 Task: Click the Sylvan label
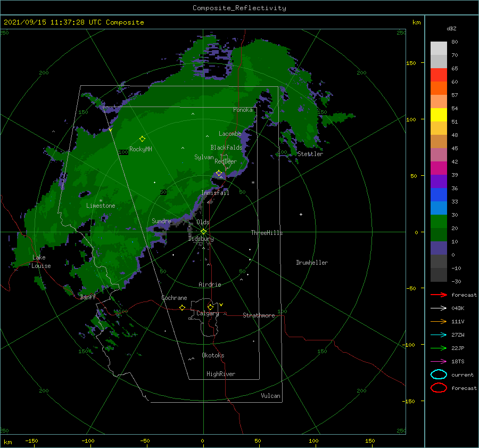click(x=204, y=157)
